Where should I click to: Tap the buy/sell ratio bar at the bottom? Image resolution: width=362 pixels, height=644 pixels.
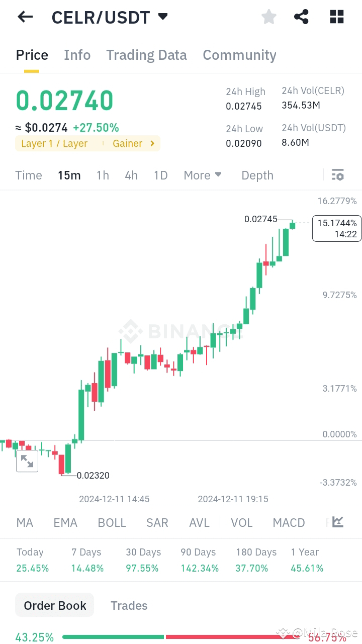point(181,636)
